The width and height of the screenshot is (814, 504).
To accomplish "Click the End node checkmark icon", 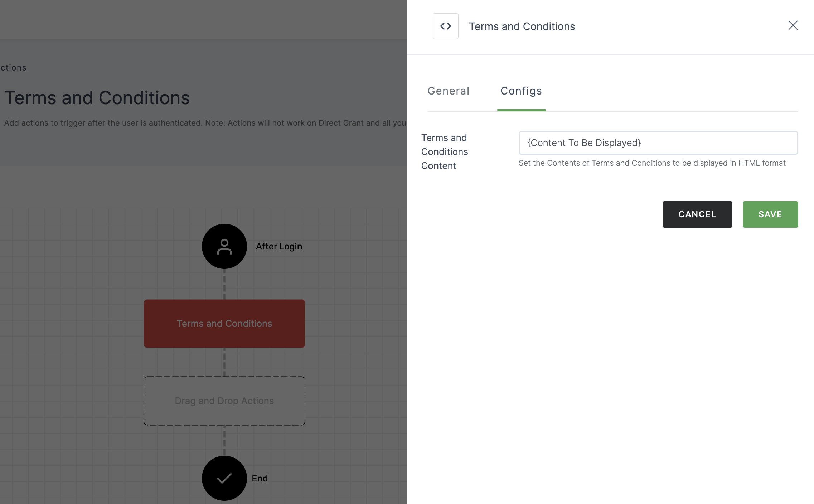I will [224, 478].
